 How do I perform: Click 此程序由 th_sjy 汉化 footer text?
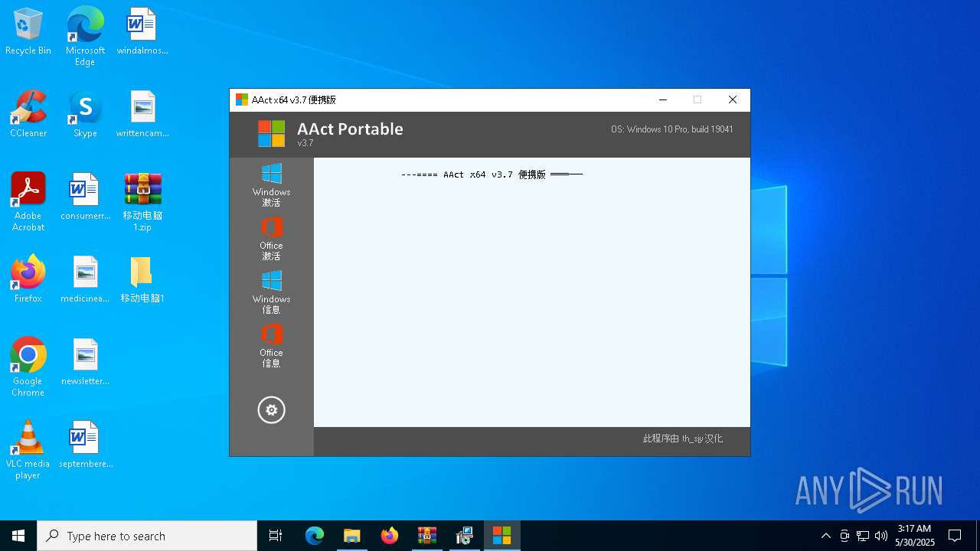683,439
